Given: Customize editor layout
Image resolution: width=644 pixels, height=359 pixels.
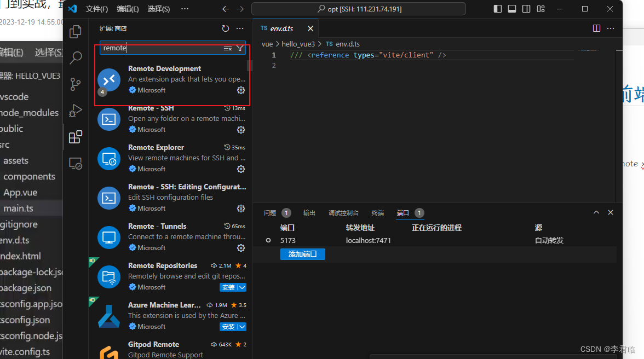Looking at the screenshot, I should (540, 9).
